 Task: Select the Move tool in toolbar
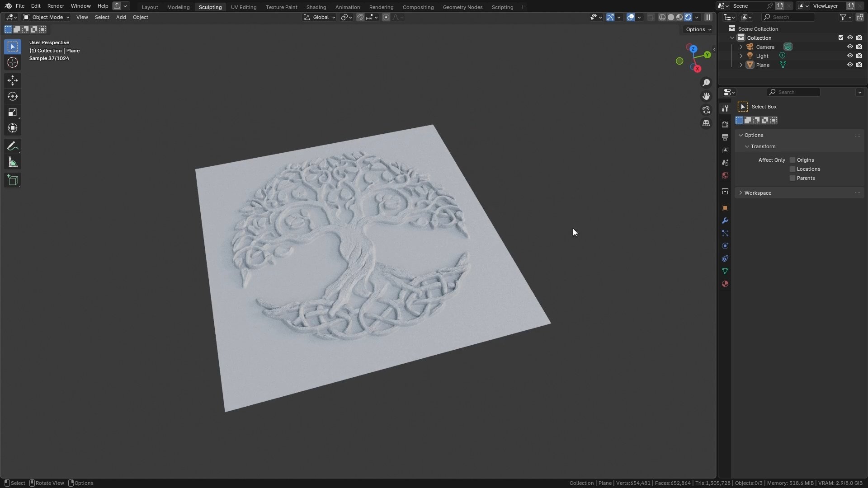[13, 80]
